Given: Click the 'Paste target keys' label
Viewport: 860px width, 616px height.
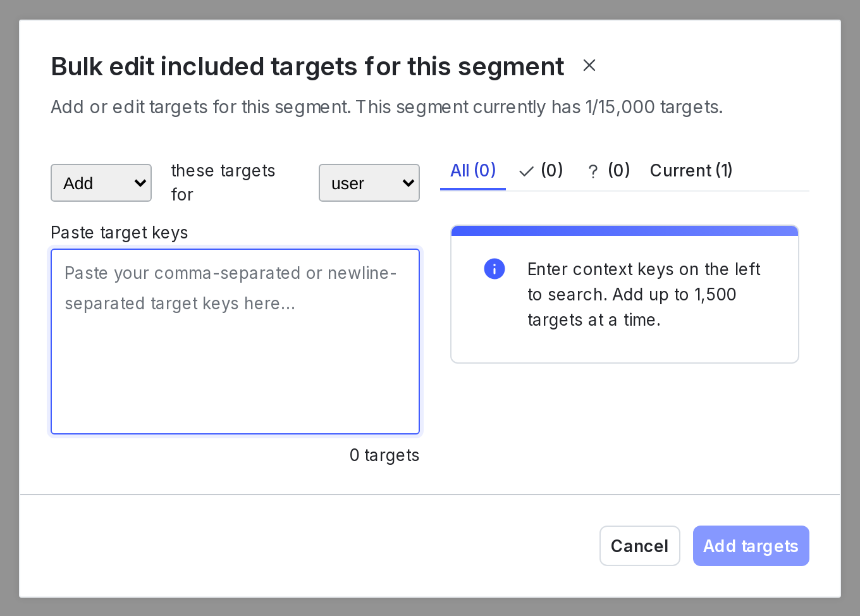Looking at the screenshot, I should coord(120,233).
